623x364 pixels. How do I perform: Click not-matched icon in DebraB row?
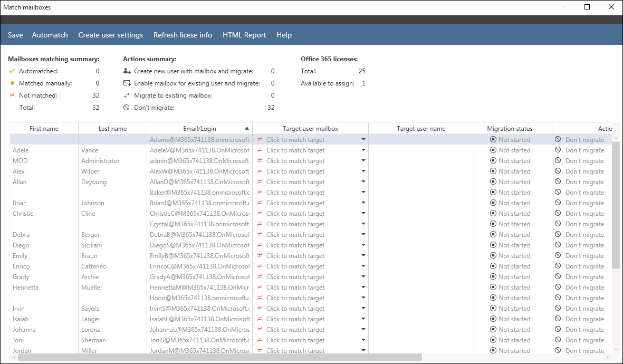pos(260,234)
